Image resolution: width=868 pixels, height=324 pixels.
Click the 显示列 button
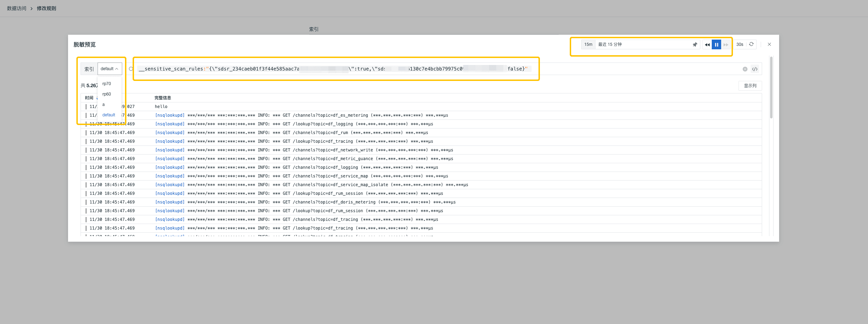point(750,86)
